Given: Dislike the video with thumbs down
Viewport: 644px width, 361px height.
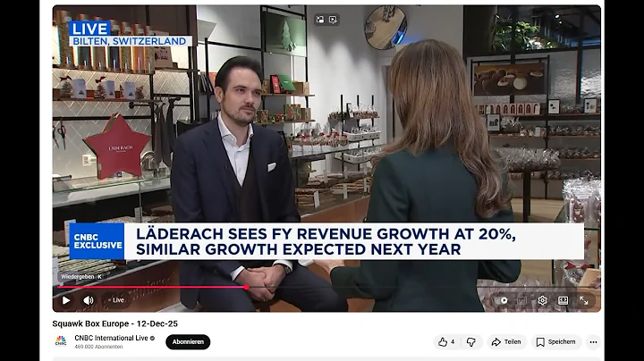Looking at the screenshot, I should [471, 341].
